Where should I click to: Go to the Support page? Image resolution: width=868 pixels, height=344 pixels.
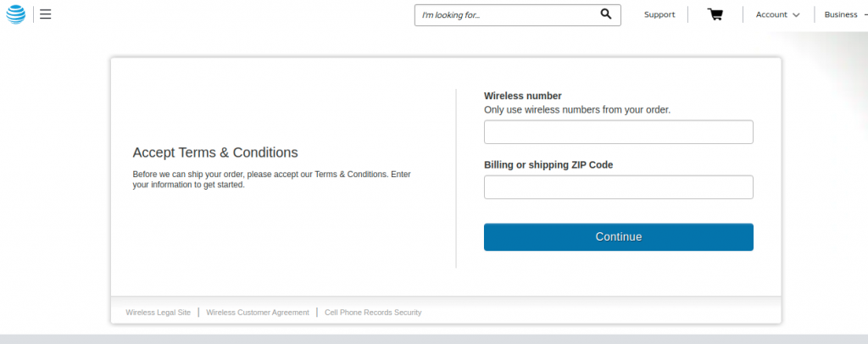pyautogui.click(x=659, y=14)
